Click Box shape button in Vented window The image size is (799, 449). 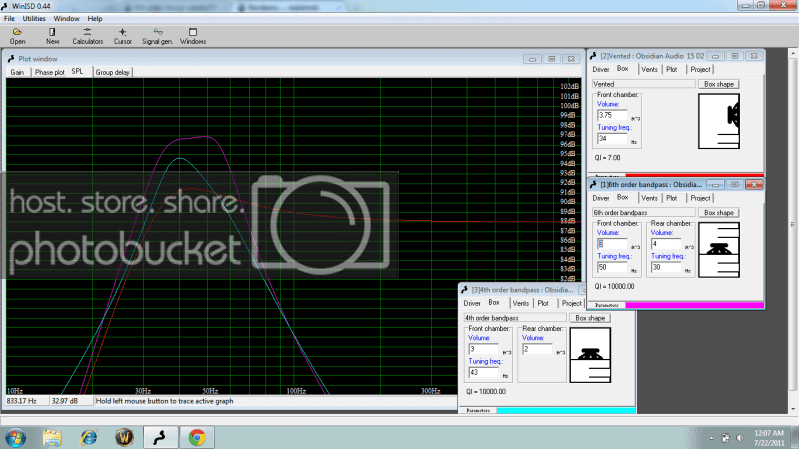click(718, 84)
